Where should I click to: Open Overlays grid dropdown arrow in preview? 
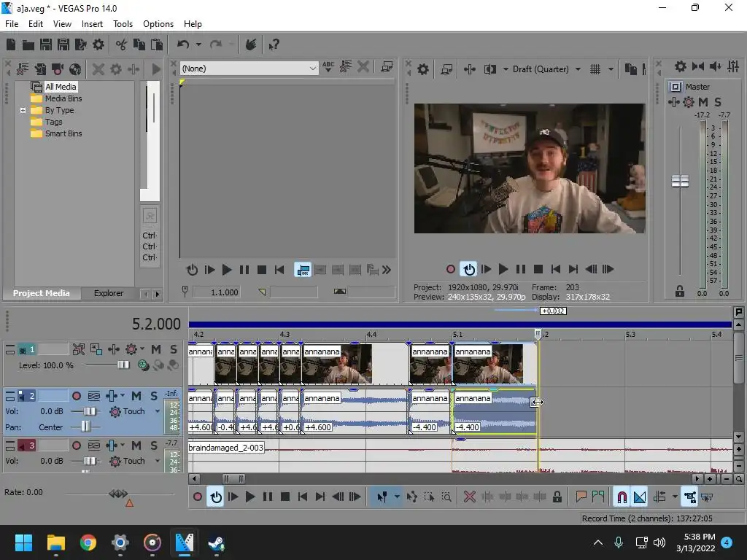point(611,69)
